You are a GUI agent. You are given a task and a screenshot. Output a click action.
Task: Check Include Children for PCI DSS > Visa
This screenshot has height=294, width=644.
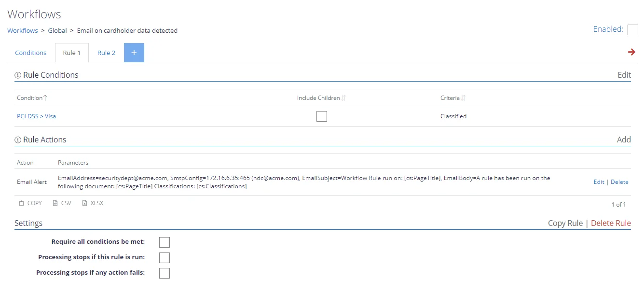tap(322, 116)
